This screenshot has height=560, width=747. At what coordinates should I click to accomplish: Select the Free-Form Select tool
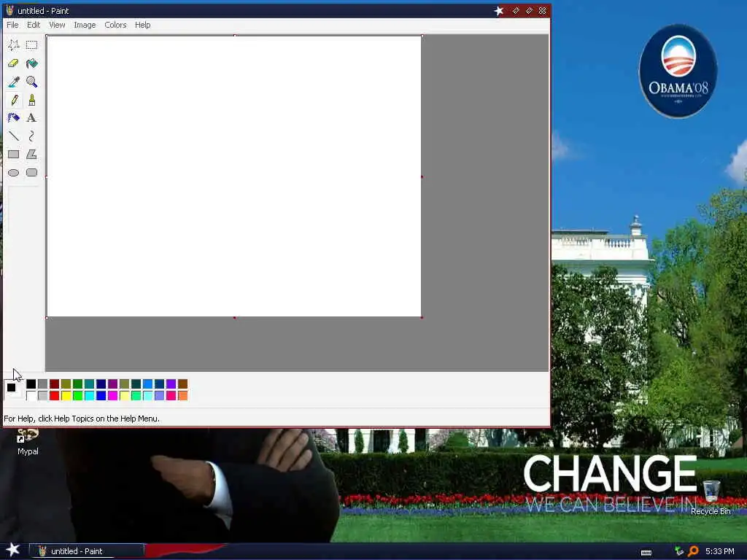[x=14, y=44]
